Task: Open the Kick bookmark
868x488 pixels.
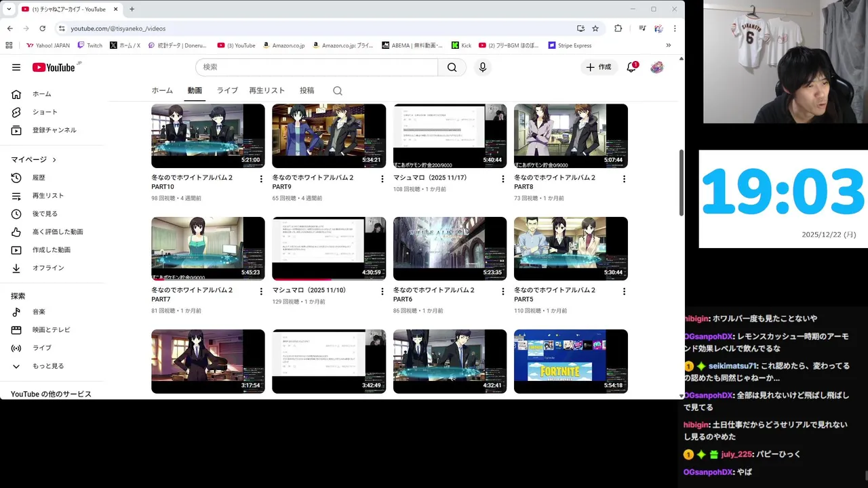Action: point(462,45)
